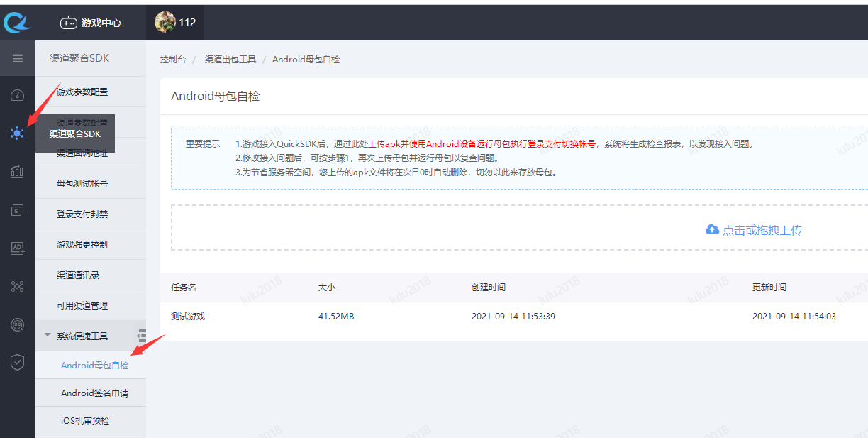The width and height of the screenshot is (868, 438).
Task: Collapse the 系统便捷工具 menu group
Action: click(x=82, y=336)
